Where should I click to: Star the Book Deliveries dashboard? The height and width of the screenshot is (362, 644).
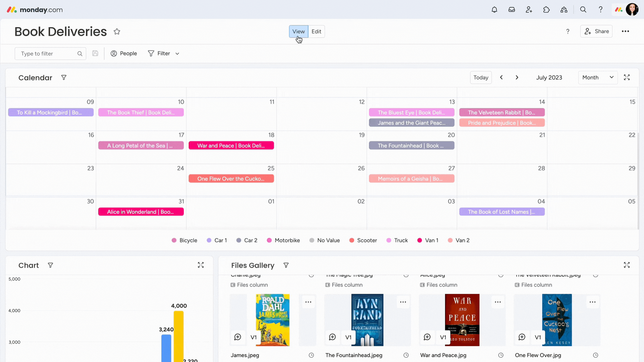coord(117,32)
